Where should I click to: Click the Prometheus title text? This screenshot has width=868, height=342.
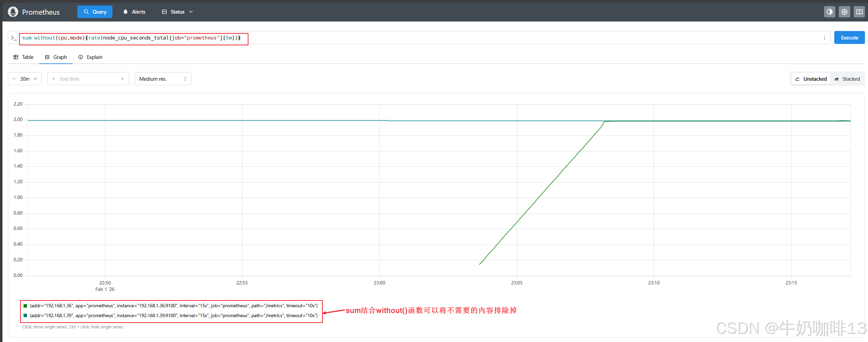[41, 12]
